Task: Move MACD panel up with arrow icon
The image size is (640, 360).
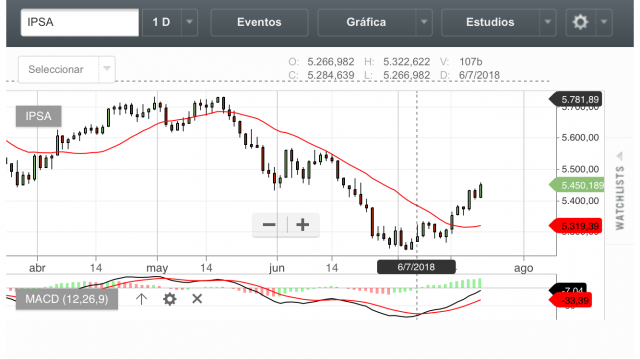Action: [x=141, y=299]
